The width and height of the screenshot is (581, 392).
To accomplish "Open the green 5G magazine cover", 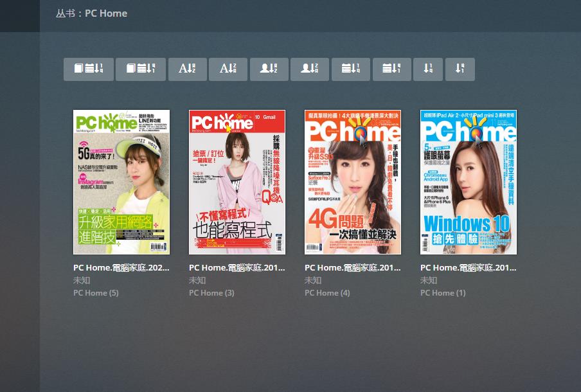I will coord(121,182).
